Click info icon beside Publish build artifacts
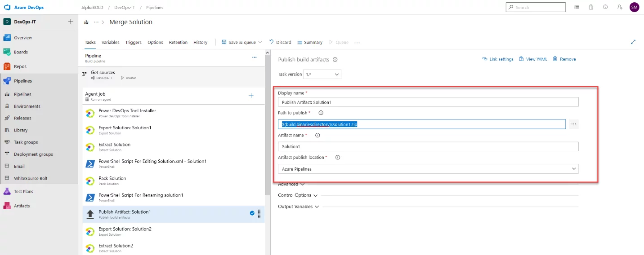The image size is (644, 255). pyautogui.click(x=335, y=59)
